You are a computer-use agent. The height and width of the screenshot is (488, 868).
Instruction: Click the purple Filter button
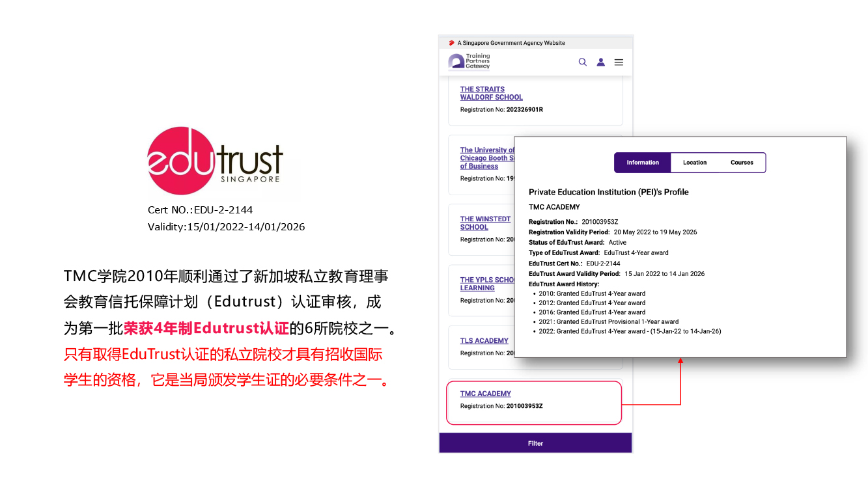click(535, 443)
